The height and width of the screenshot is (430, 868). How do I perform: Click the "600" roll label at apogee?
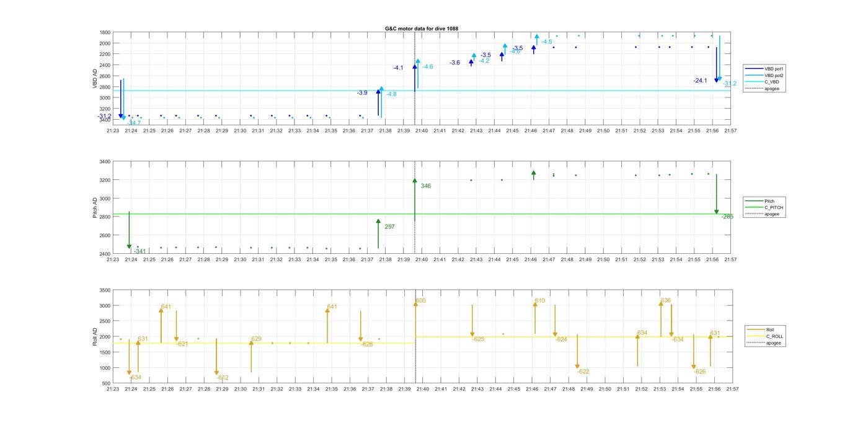click(420, 301)
